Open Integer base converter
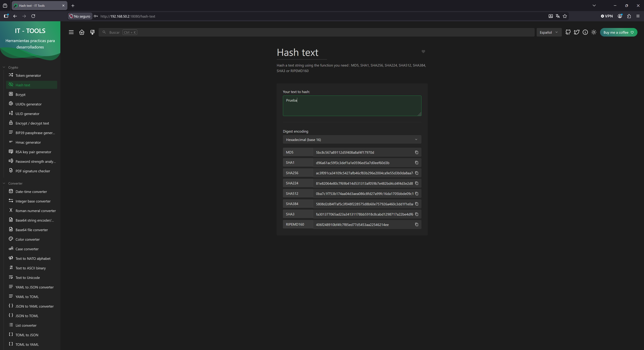Image resolution: width=644 pixels, height=350 pixels. (x=32, y=201)
